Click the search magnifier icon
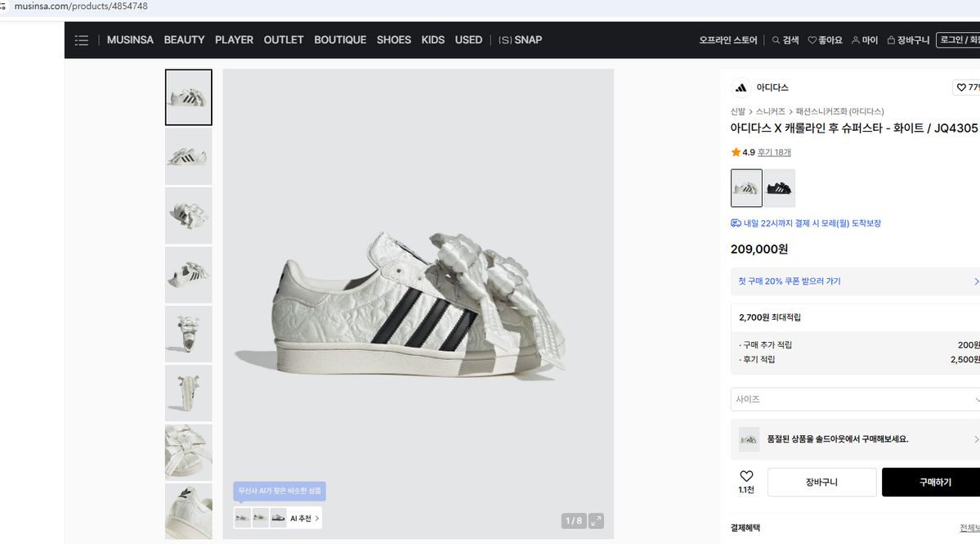 point(776,40)
